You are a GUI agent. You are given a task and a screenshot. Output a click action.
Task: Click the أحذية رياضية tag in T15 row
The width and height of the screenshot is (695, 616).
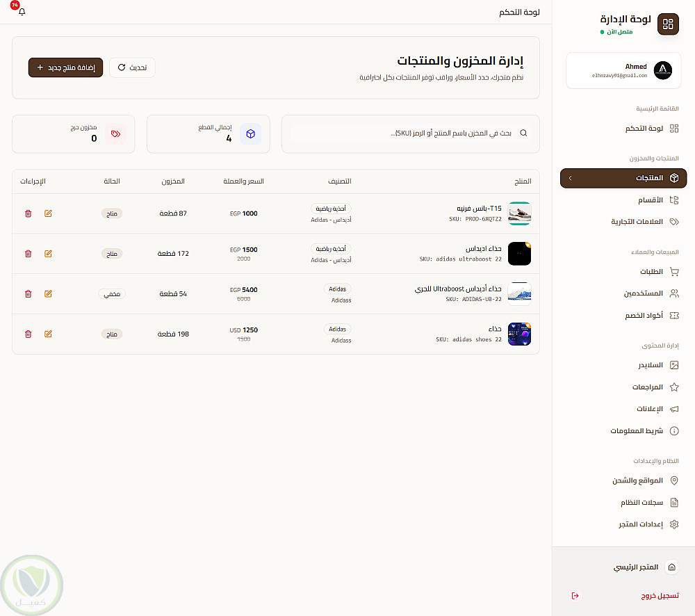pos(331,209)
